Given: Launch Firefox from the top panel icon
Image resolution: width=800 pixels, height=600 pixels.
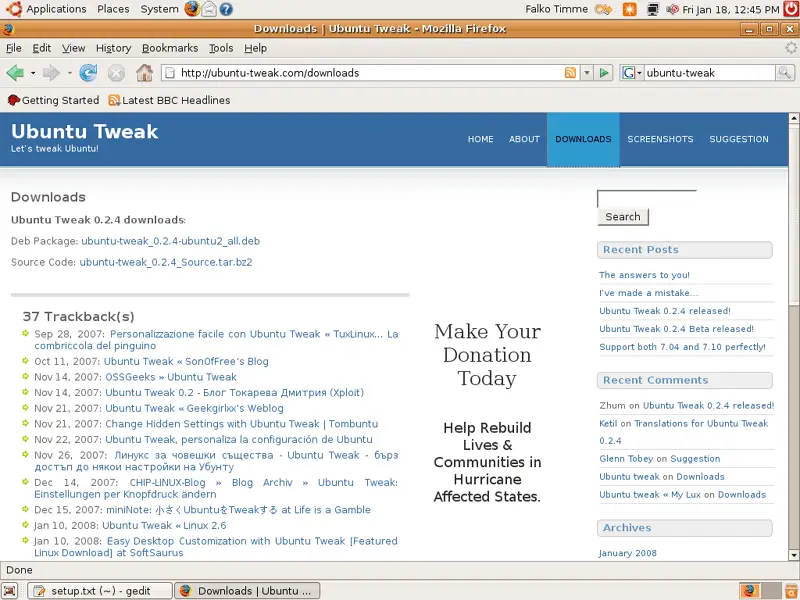Looking at the screenshot, I should [192, 9].
